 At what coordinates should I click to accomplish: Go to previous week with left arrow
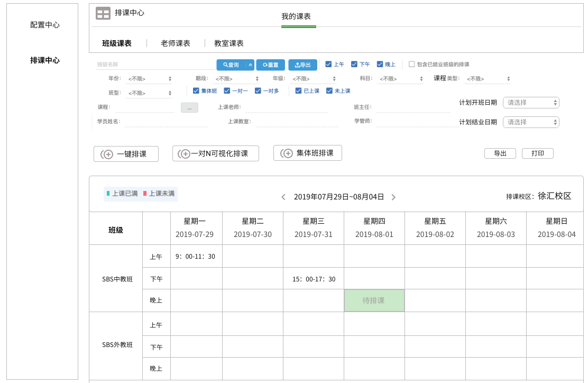(x=283, y=197)
